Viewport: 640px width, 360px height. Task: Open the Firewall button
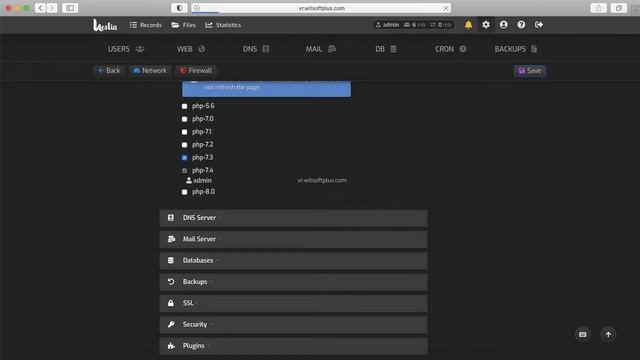196,71
